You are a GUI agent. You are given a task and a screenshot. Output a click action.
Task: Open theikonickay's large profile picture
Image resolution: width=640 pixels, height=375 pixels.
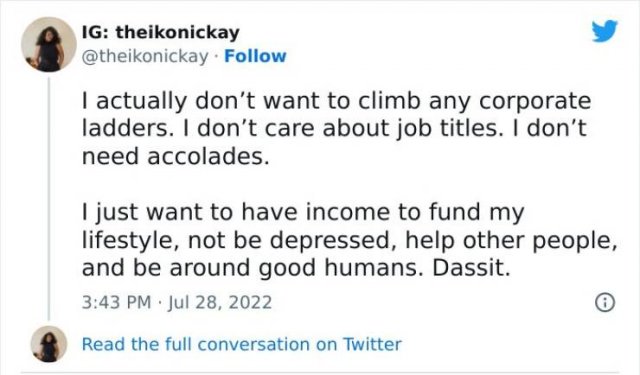click(x=49, y=44)
